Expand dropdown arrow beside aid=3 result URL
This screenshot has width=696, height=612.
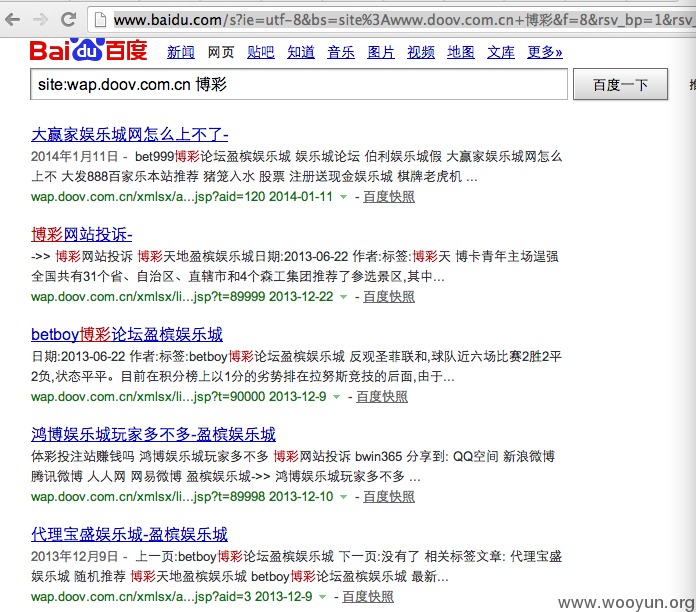323,596
